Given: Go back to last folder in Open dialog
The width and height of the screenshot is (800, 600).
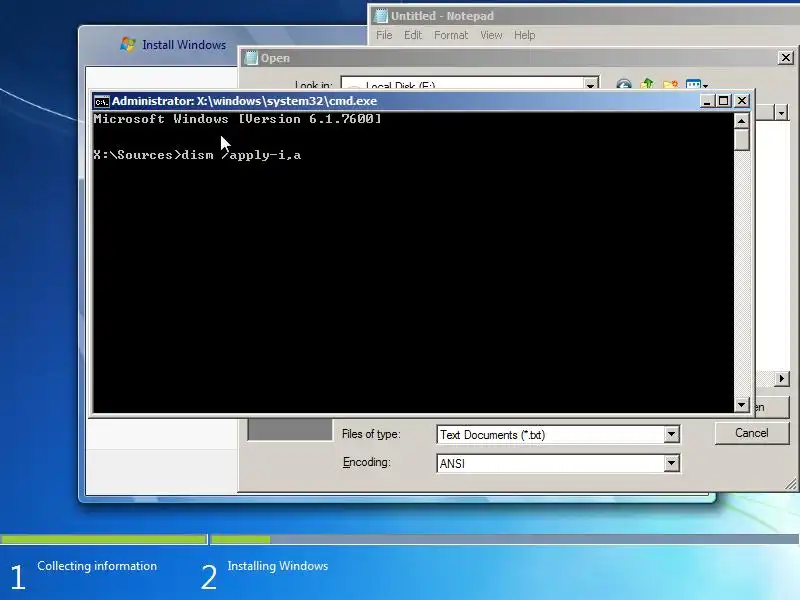Looking at the screenshot, I should tap(623, 84).
